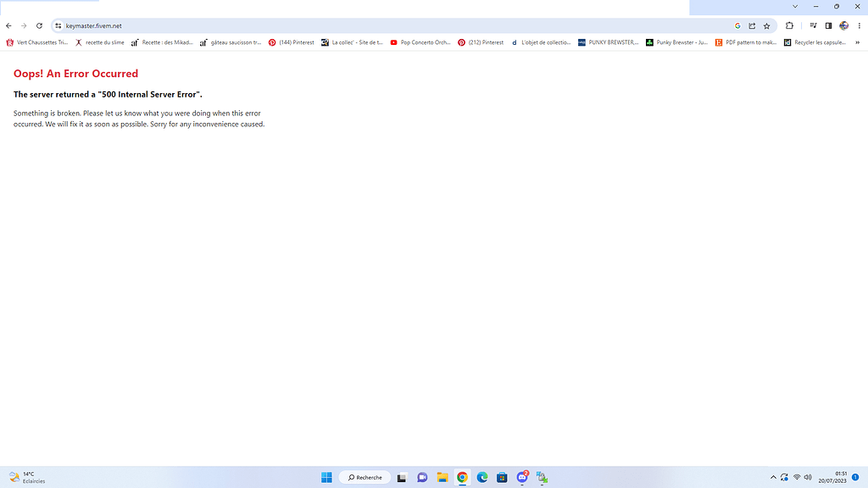Open File Explorer from the taskbar

(x=442, y=477)
